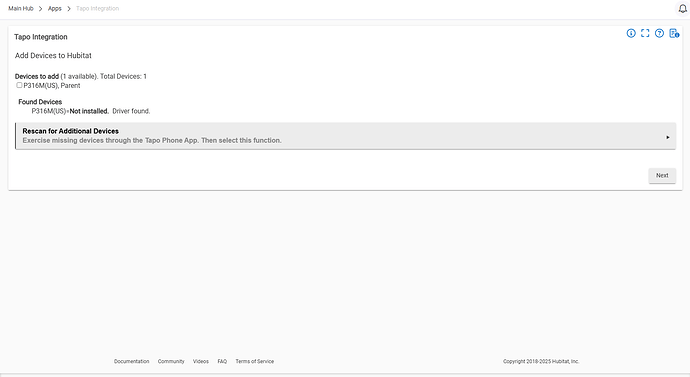Click the Tapo Integration page title
This screenshot has height=377, width=690.
(x=40, y=37)
